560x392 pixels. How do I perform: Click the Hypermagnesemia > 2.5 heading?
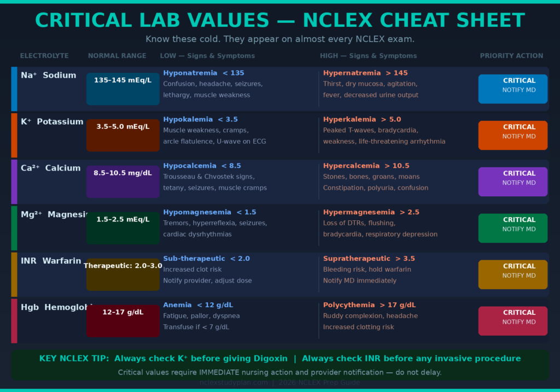pyautogui.click(x=371, y=212)
